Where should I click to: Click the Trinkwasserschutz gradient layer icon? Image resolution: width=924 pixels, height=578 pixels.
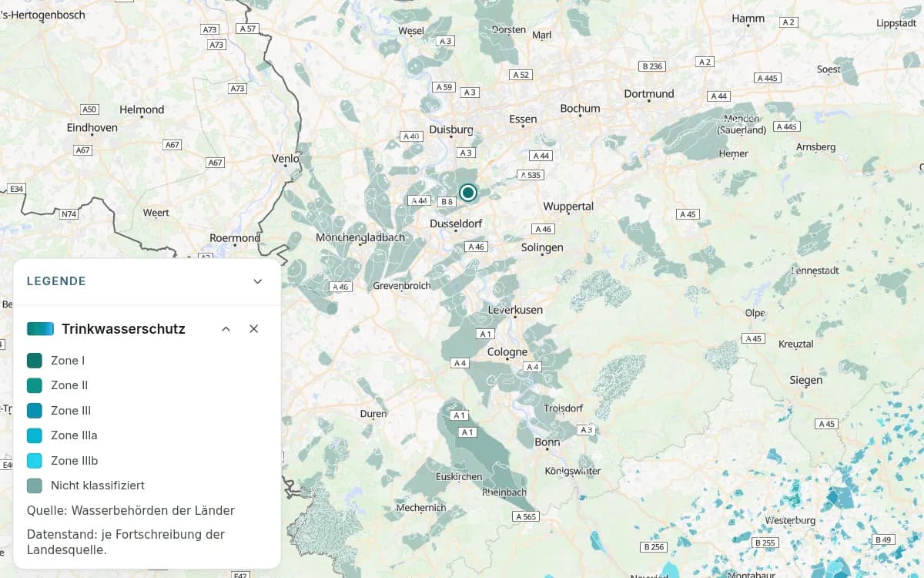coord(41,329)
